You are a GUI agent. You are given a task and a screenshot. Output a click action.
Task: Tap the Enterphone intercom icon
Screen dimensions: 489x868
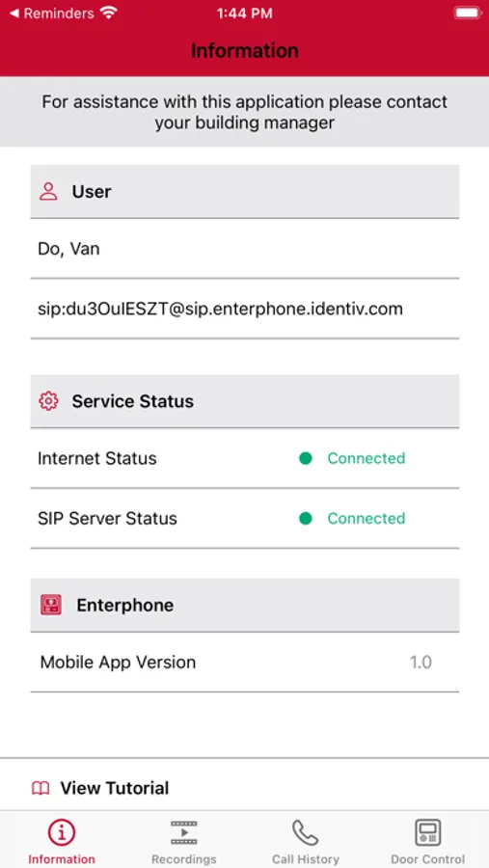pos(51,605)
